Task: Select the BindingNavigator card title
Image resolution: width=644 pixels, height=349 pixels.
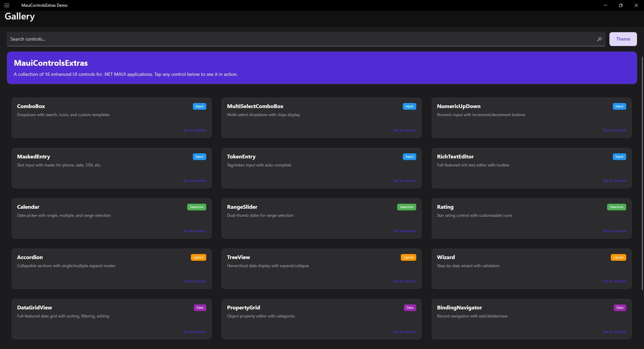Action: pyautogui.click(x=459, y=307)
